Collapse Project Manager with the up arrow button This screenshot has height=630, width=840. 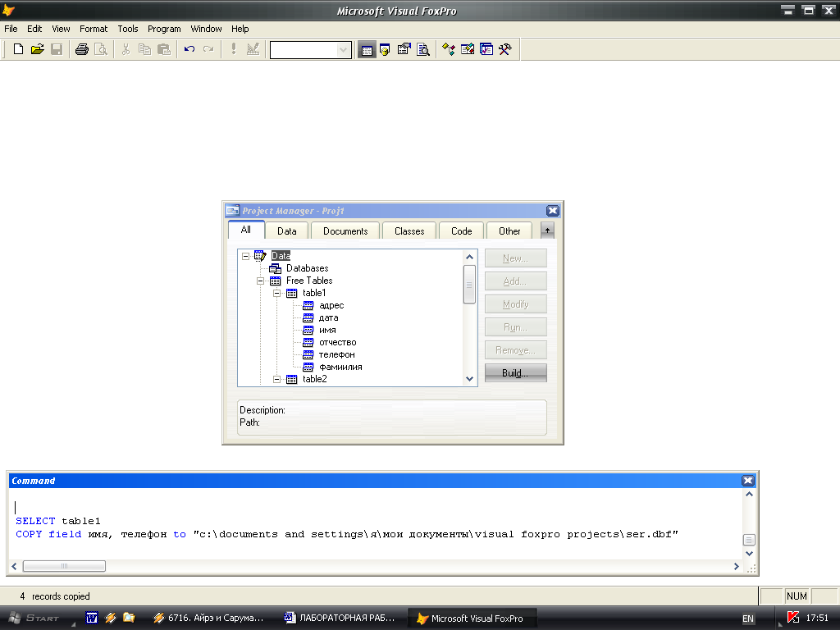click(547, 231)
